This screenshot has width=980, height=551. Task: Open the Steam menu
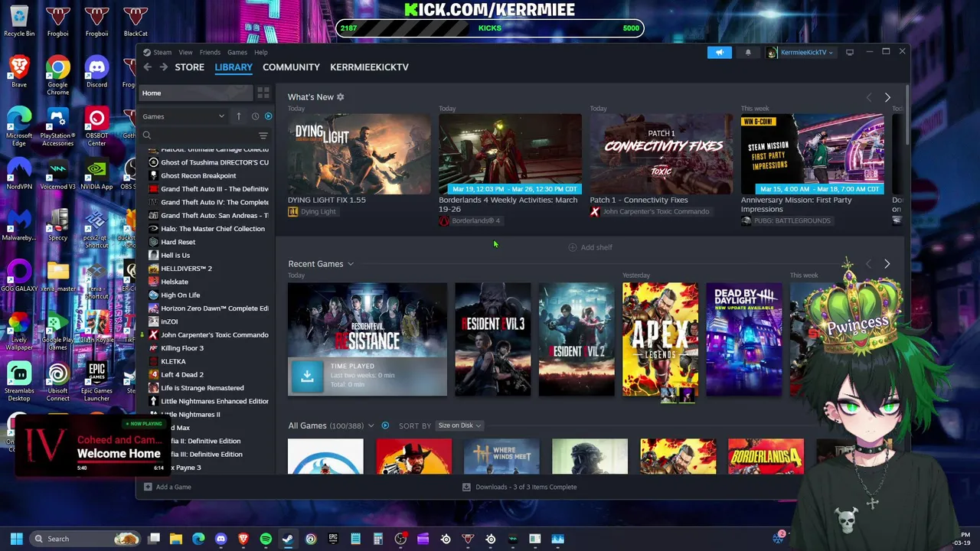pos(158,52)
